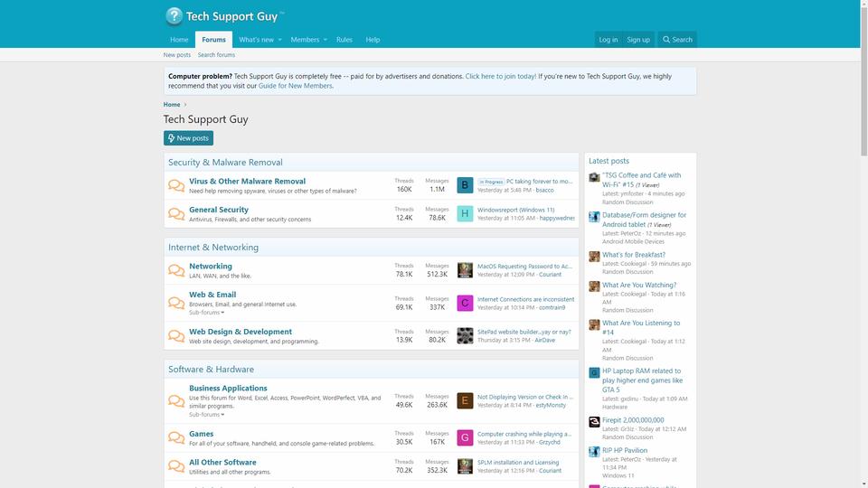Open the What's new nav tab

pos(256,40)
